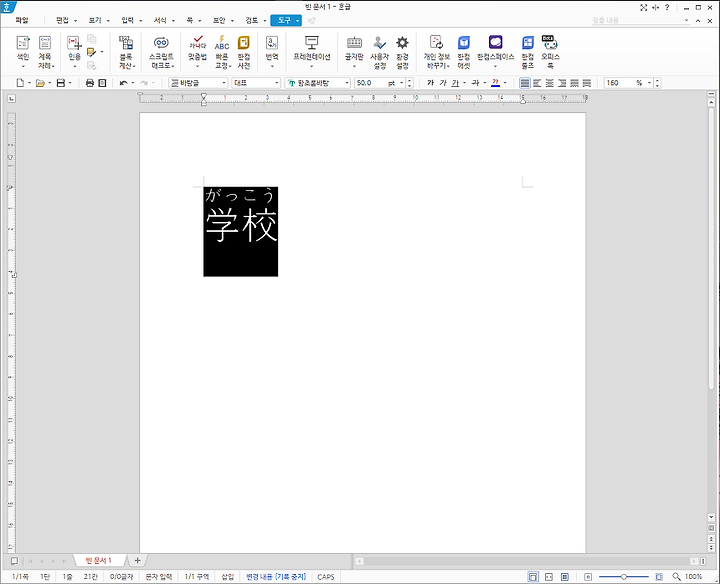This screenshot has width=720, height=584.
Task: Open the 오피스 톡 chatbot
Action: tap(550, 51)
